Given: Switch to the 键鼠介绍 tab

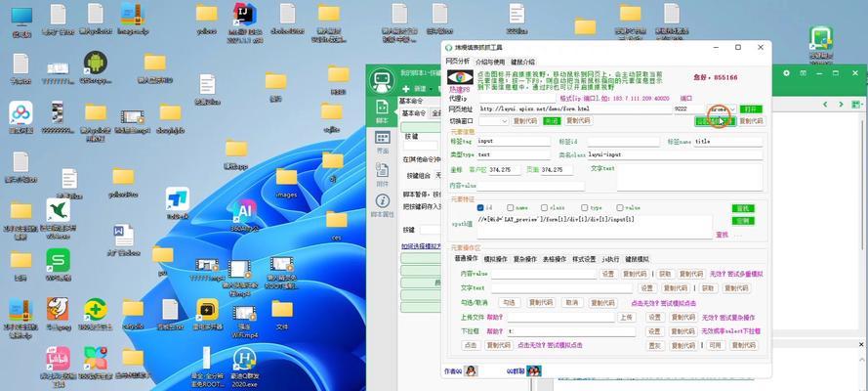Looking at the screenshot, I should pyautogui.click(x=522, y=62).
